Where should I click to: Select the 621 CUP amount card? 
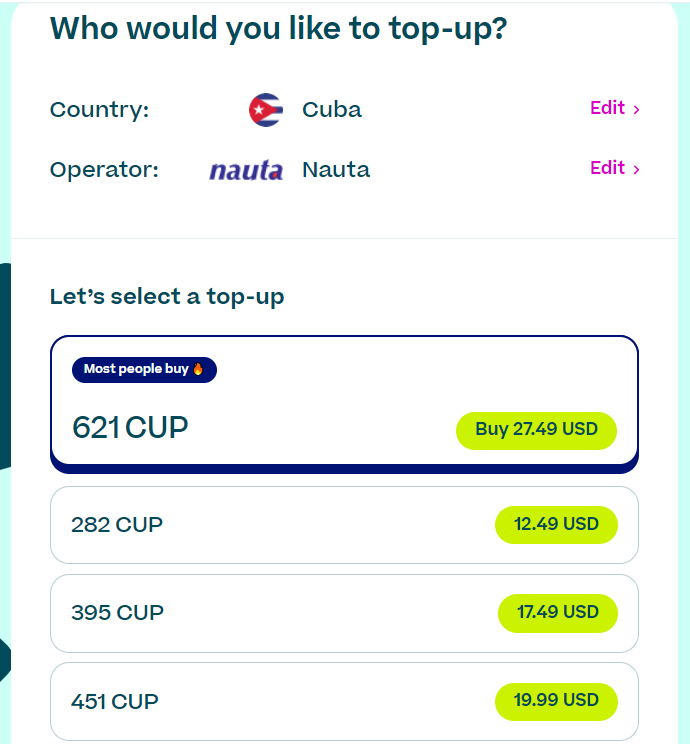point(344,404)
